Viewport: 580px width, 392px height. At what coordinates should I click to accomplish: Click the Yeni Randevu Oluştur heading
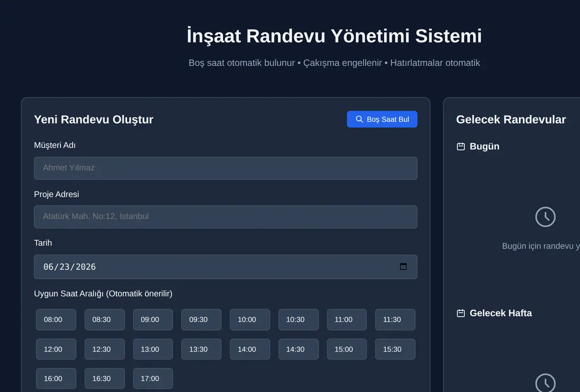[94, 119]
